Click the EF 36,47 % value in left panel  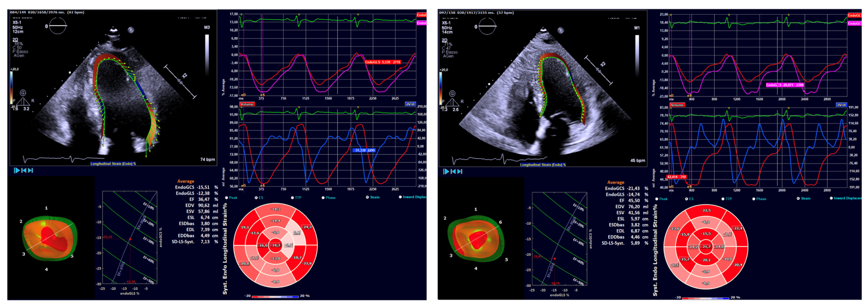coord(204,199)
